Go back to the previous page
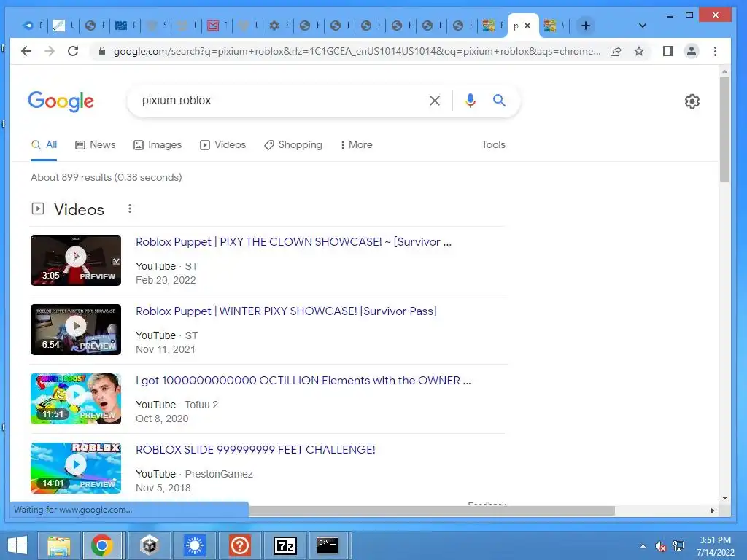 (26, 52)
